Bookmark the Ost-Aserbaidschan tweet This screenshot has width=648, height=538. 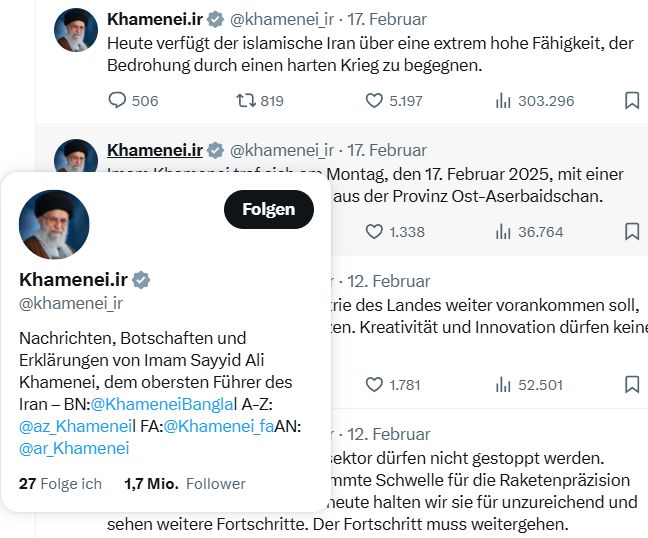point(632,231)
